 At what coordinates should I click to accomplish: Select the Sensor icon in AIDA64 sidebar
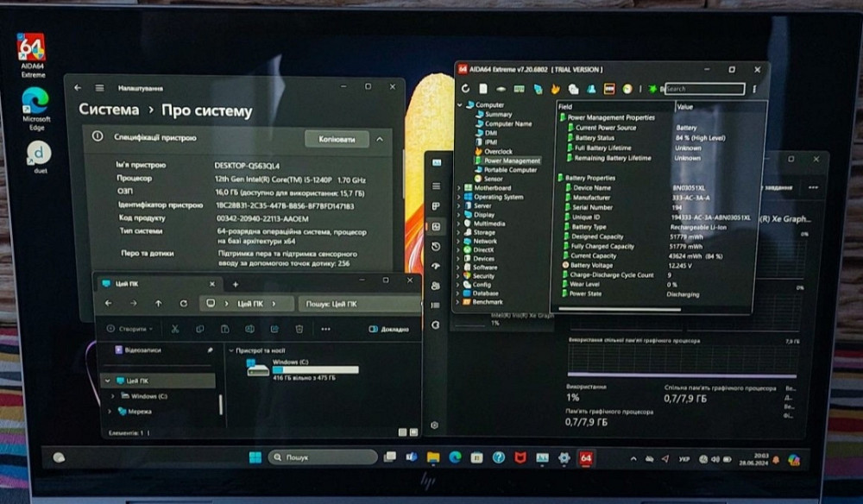[480, 179]
